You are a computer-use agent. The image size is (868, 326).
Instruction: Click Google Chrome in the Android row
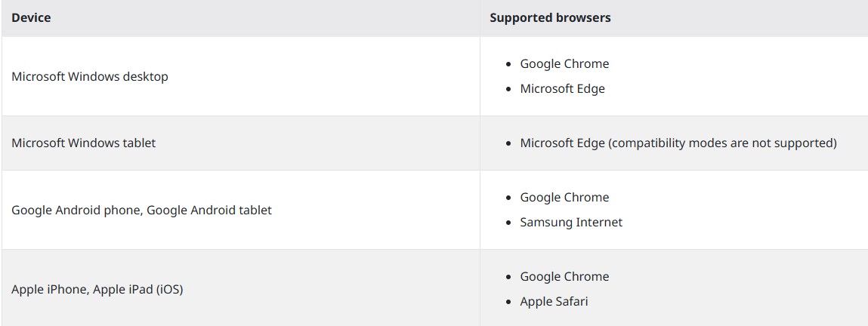point(564,197)
